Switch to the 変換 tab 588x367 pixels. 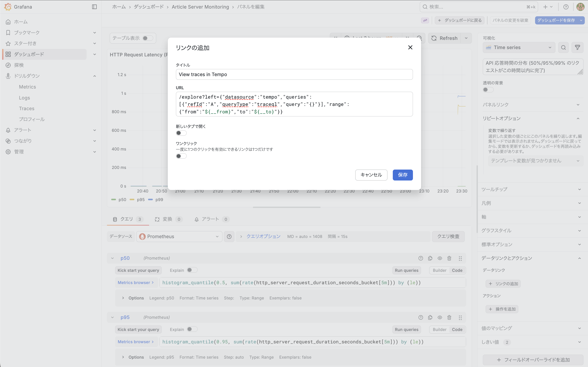[x=167, y=219]
